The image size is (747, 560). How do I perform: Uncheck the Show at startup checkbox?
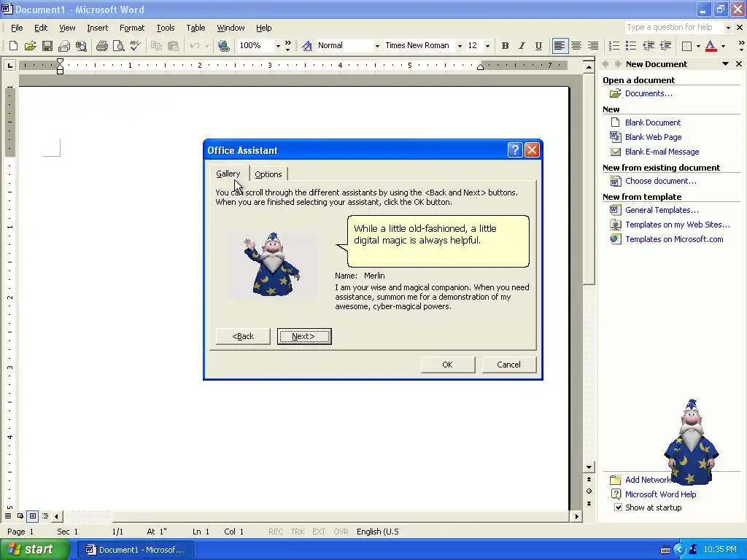click(618, 507)
